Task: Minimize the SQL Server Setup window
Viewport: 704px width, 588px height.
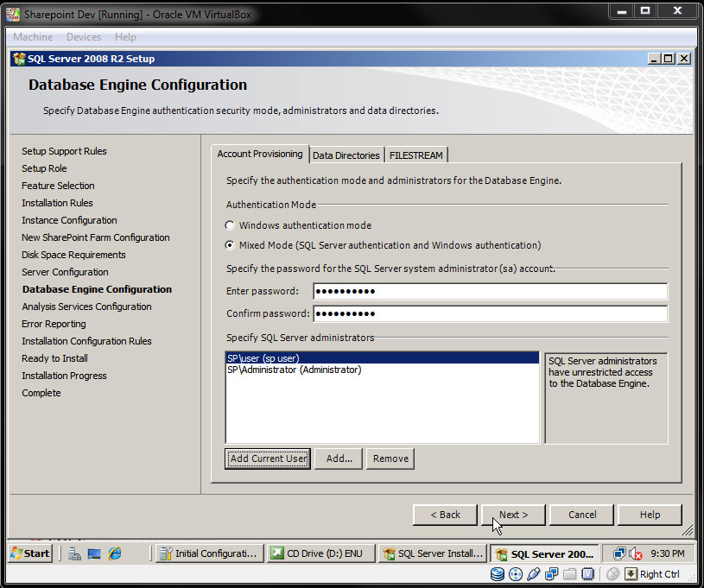Action: [655, 59]
